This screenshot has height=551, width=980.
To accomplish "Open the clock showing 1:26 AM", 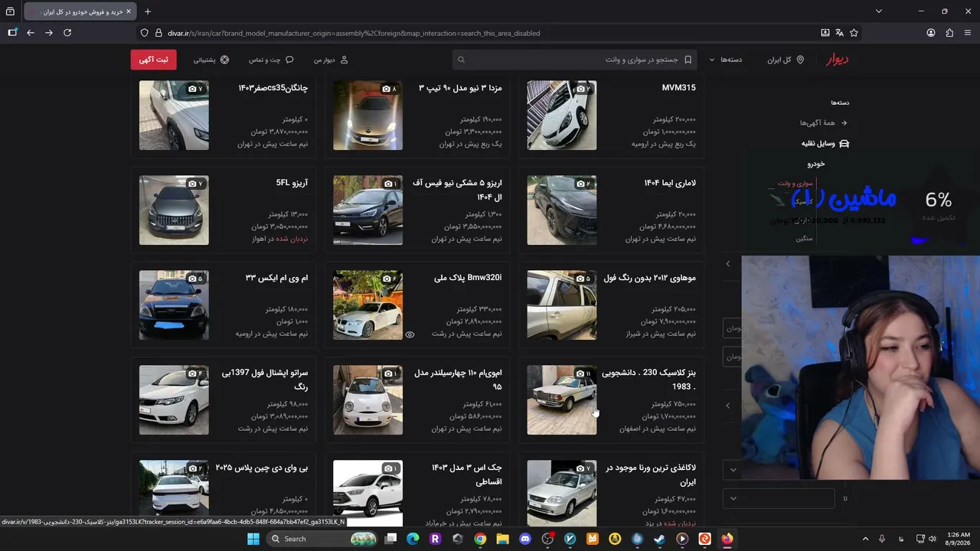I will (959, 539).
